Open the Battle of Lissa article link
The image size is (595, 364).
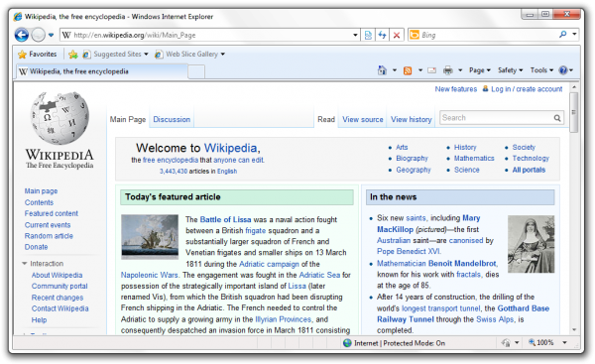pyautogui.click(x=225, y=219)
